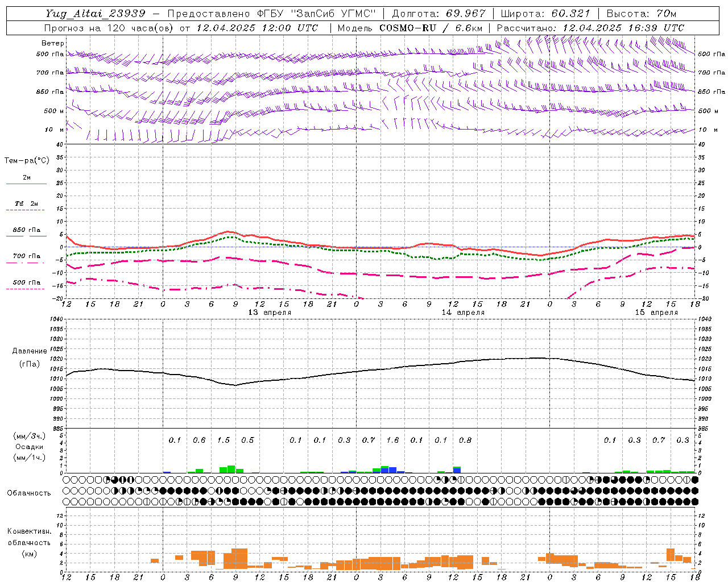Click the precipitation value '1.6'
This screenshot has height=582, width=728.
[392, 440]
